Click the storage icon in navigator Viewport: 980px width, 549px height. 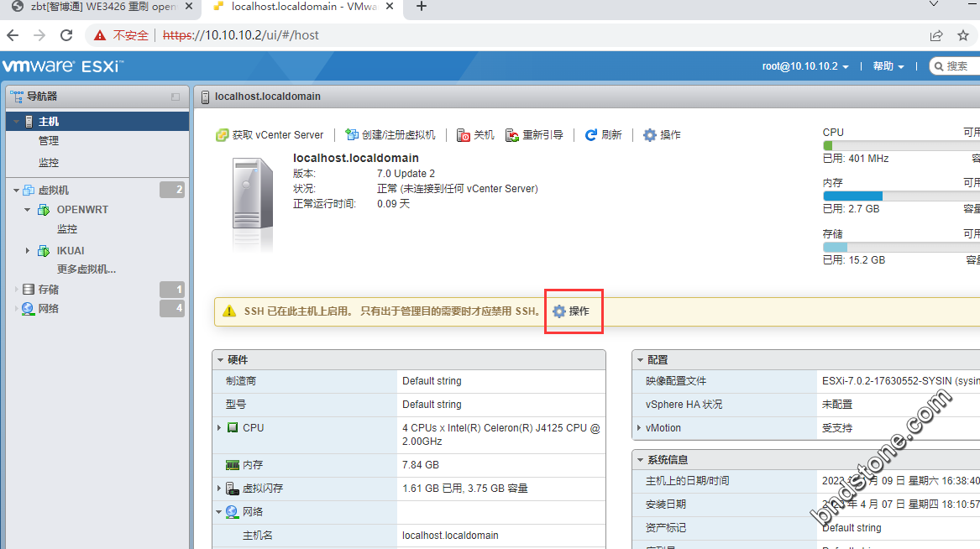click(28, 289)
